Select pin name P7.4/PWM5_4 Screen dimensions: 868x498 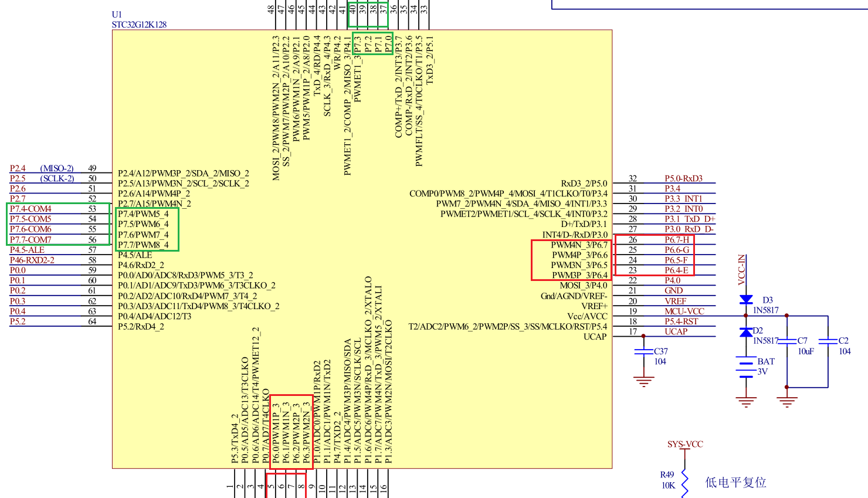pyautogui.click(x=143, y=214)
